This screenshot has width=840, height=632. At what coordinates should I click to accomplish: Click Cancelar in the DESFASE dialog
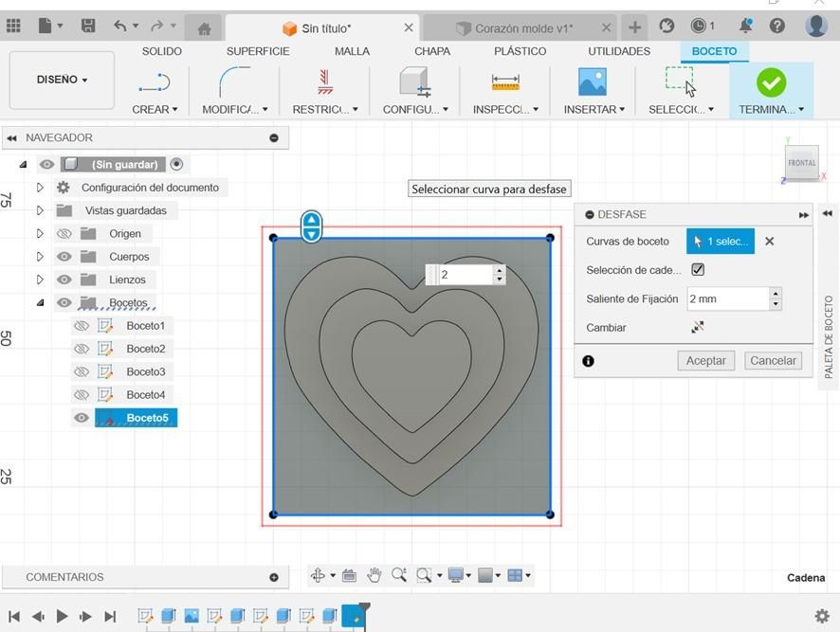(x=773, y=361)
